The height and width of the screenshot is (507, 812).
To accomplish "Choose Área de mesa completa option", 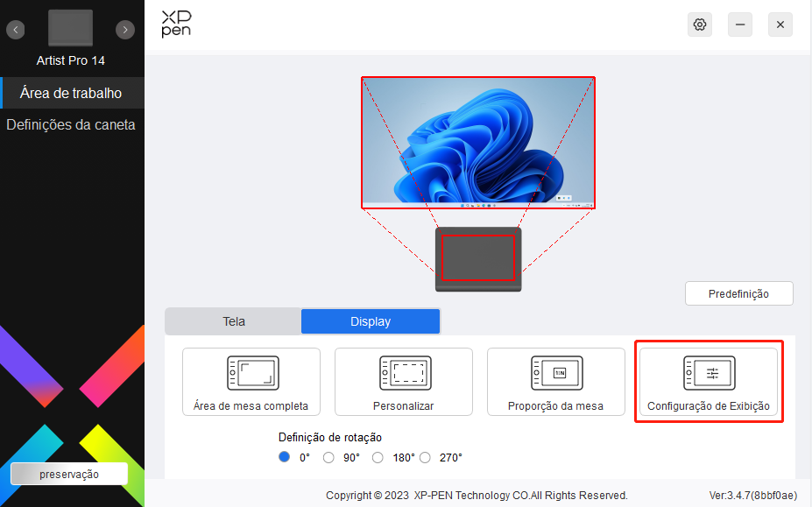I will click(x=251, y=382).
